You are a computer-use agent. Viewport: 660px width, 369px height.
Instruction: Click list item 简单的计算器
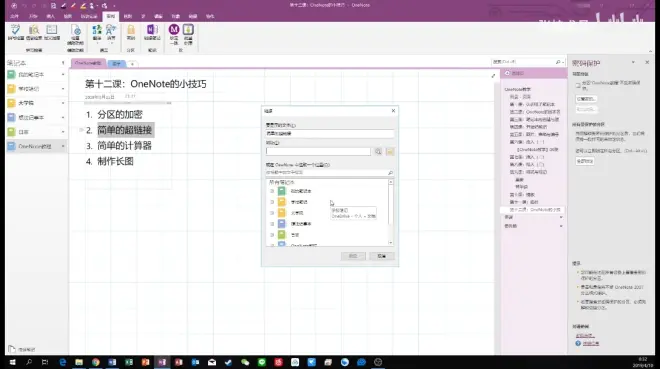click(x=125, y=146)
